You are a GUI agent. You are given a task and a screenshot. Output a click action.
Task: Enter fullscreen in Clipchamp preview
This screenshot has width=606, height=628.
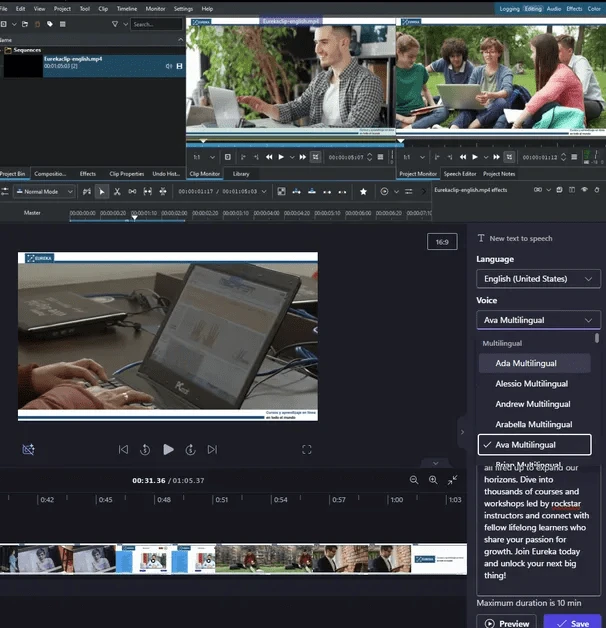tap(307, 449)
